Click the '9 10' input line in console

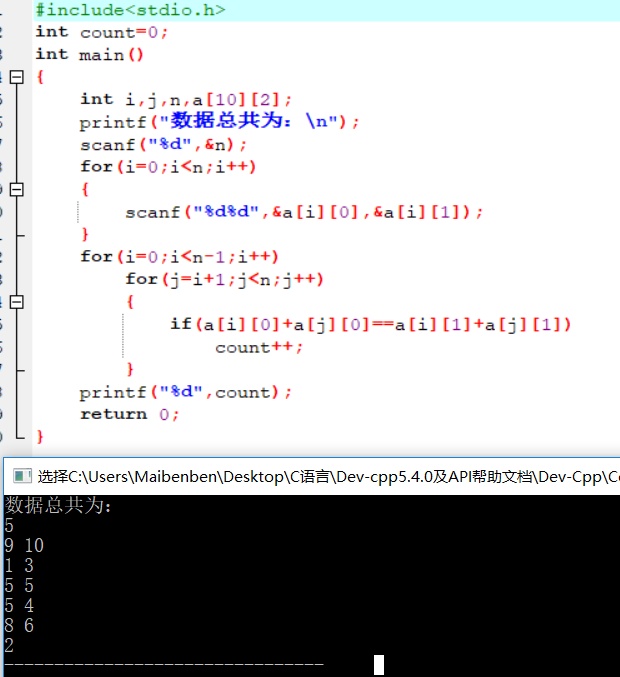point(25,546)
